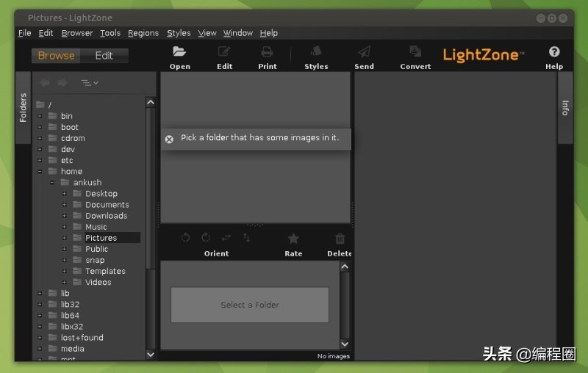Open the Tools menu

110,33
